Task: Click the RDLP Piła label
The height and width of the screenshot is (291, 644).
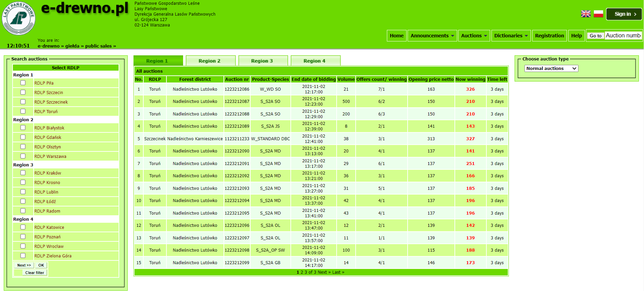Action: pyautogui.click(x=44, y=83)
